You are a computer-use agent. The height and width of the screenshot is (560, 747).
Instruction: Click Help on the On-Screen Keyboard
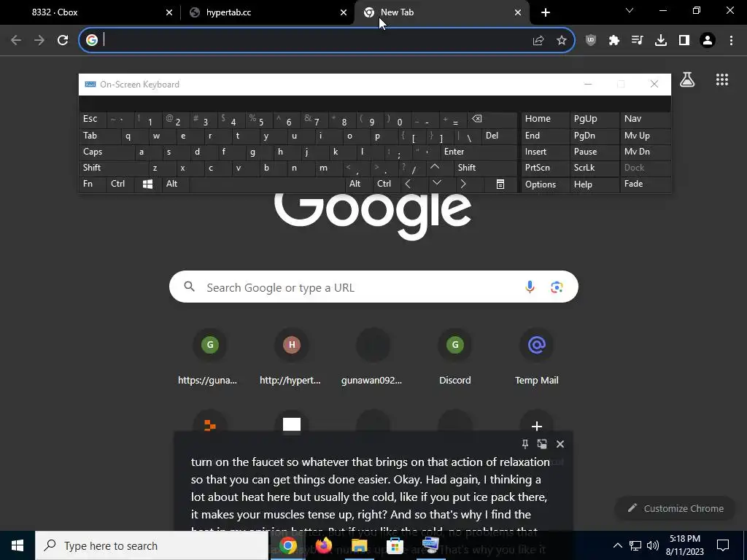pos(594,184)
